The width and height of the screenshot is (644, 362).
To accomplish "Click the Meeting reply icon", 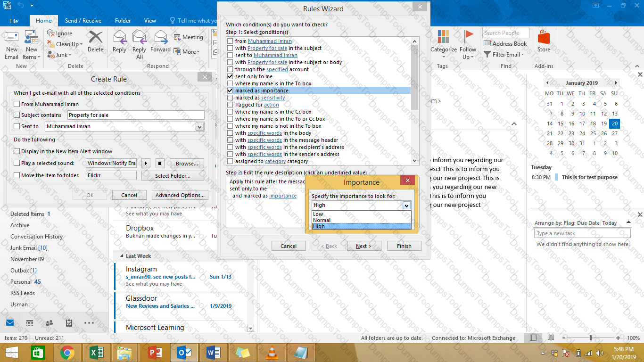I will click(177, 37).
